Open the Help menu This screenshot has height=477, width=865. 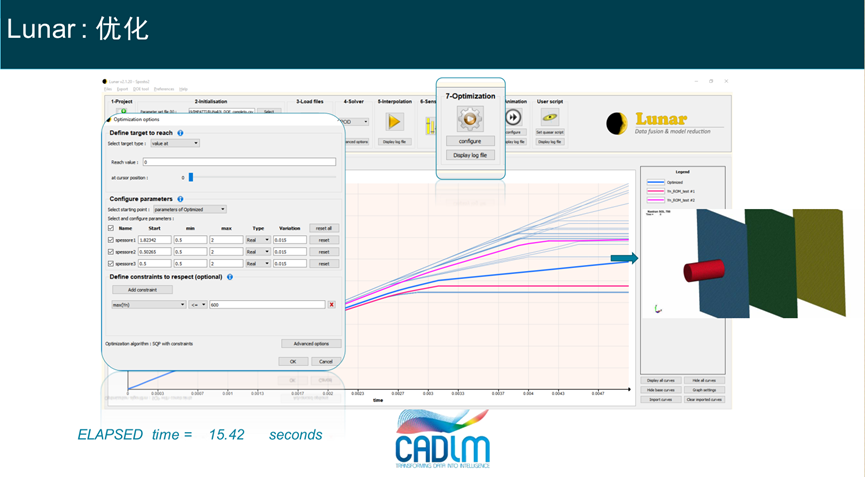(x=183, y=89)
